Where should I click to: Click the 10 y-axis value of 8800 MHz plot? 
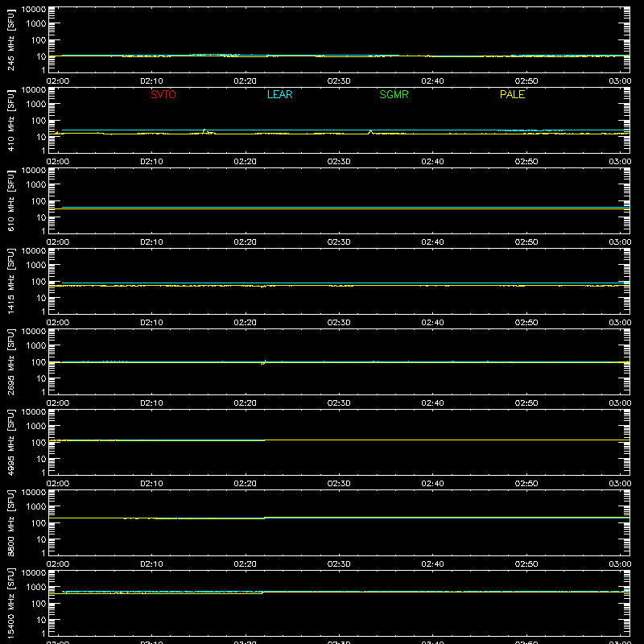(x=41, y=539)
